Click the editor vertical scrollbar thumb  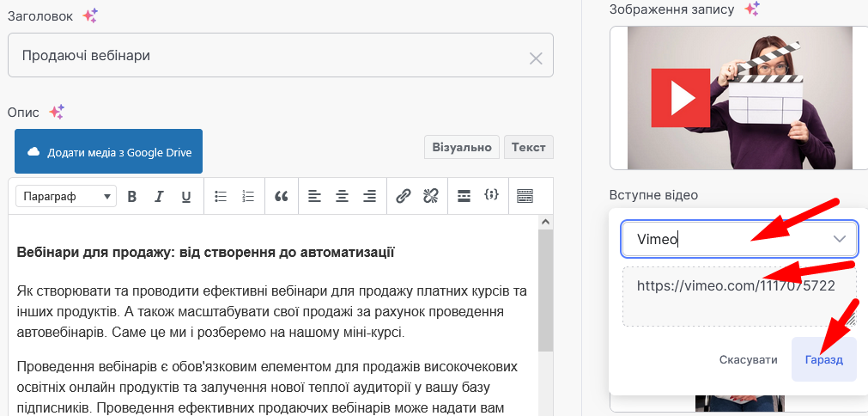[x=546, y=290]
